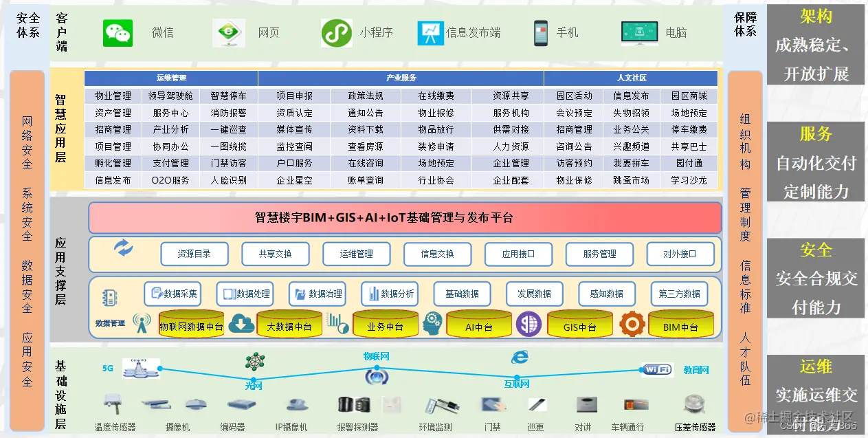The width and height of the screenshot is (868, 438).
Task: Click the 资源目录 resource catalog button
Action: tap(193, 254)
